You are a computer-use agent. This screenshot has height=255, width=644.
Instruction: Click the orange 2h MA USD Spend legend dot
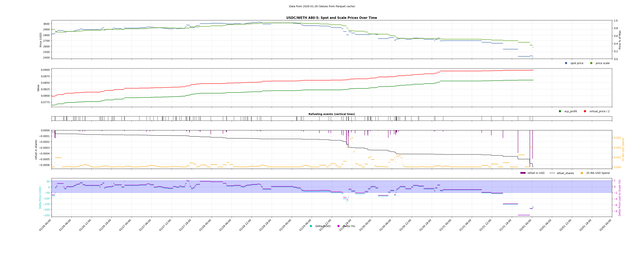pos(582,173)
